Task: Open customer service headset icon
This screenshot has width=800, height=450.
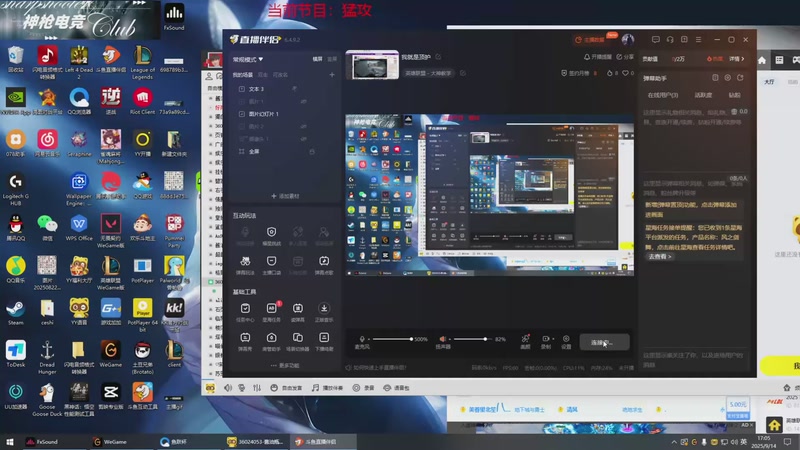Action: (670, 39)
